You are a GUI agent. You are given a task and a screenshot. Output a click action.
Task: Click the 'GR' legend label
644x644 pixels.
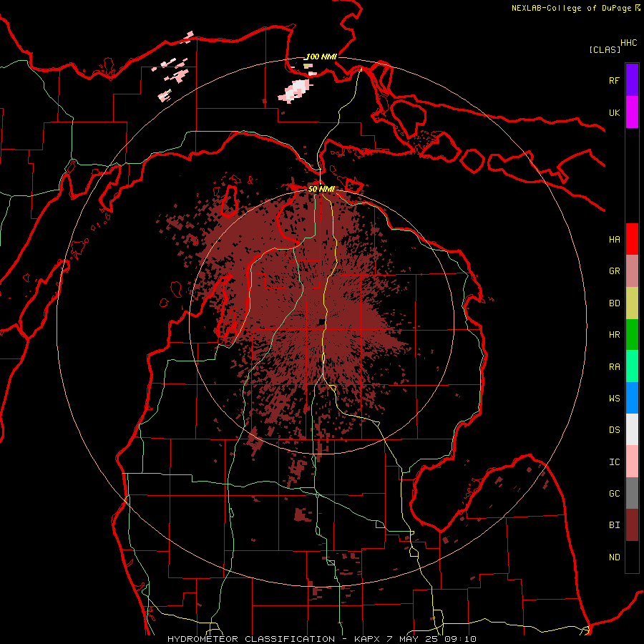click(x=614, y=271)
